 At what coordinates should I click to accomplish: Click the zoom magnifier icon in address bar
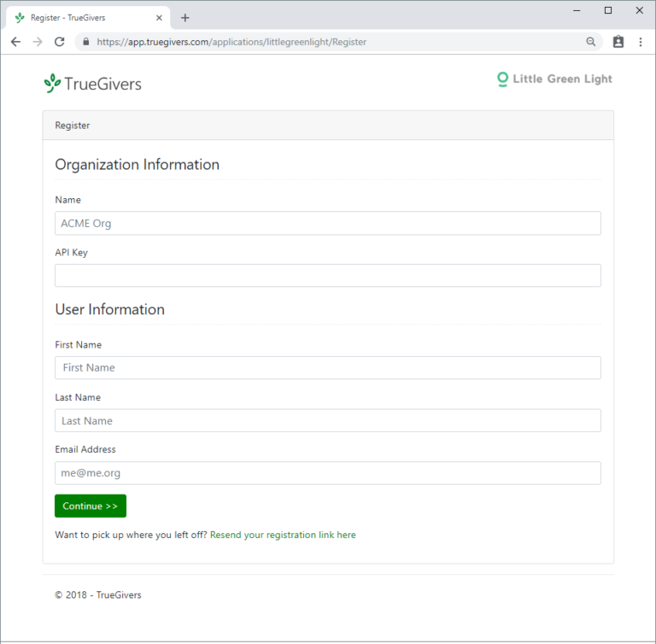(591, 42)
